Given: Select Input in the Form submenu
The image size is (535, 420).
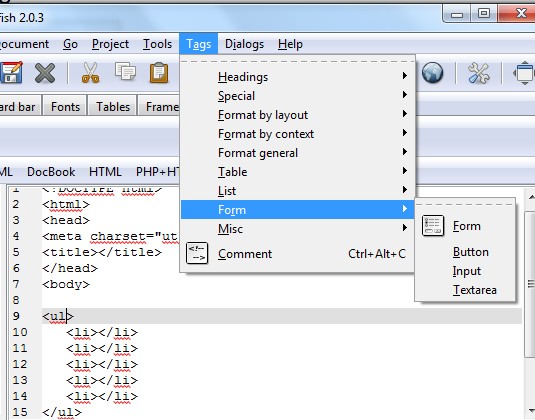Looking at the screenshot, I should pos(467,271).
